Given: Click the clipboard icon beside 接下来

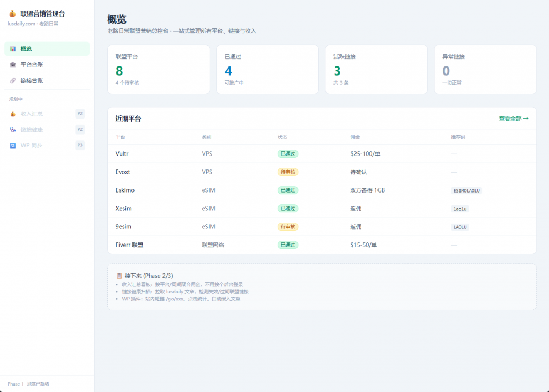Looking at the screenshot, I should click(x=119, y=276).
